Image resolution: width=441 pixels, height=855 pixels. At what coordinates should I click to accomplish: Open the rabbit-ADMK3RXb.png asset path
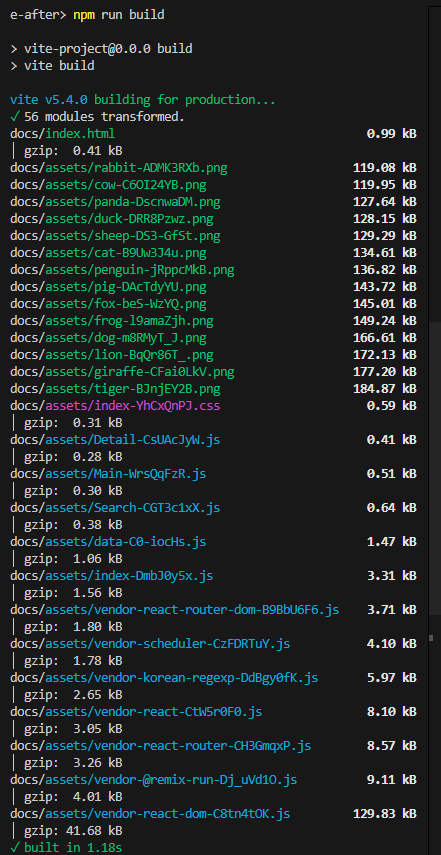point(118,168)
